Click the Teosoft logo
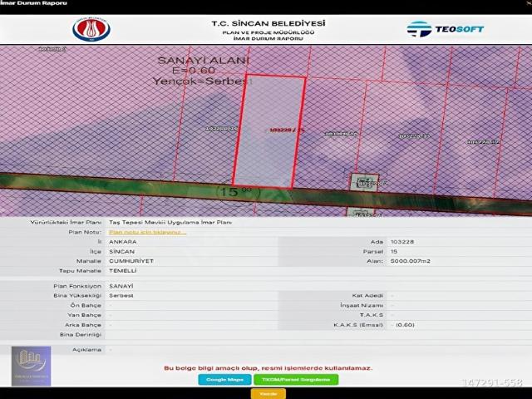Image resolution: width=532 pixels, height=399 pixels. 446,29
